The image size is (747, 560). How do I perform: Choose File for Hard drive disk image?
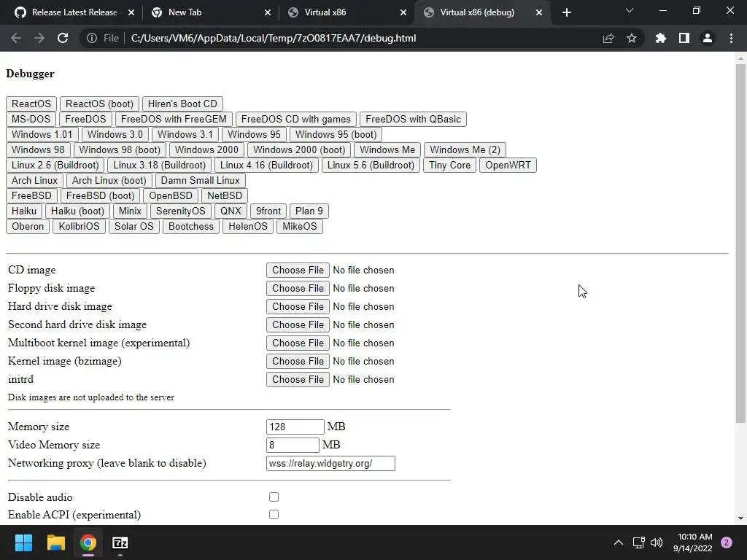tap(298, 307)
